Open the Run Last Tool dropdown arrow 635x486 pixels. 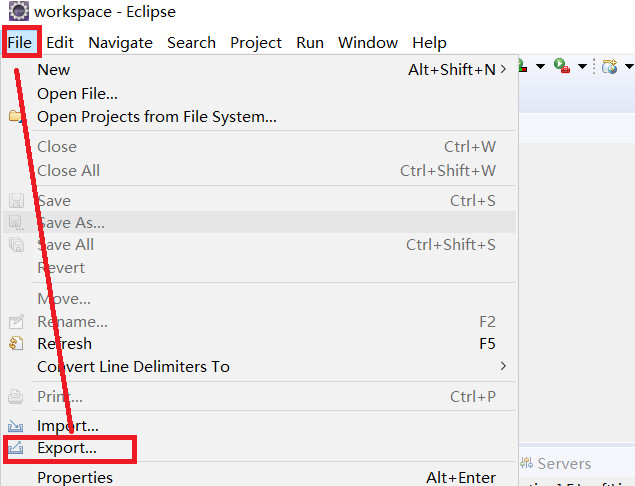point(582,66)
